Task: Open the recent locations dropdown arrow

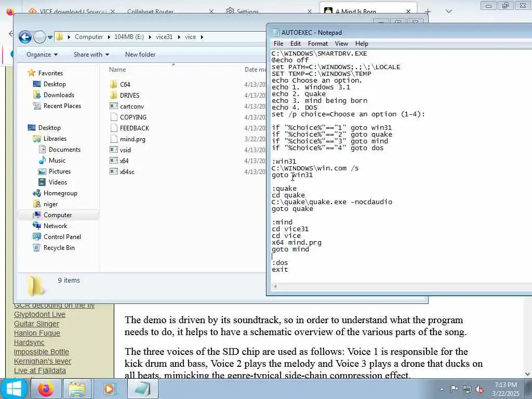Action: (50, 37)
